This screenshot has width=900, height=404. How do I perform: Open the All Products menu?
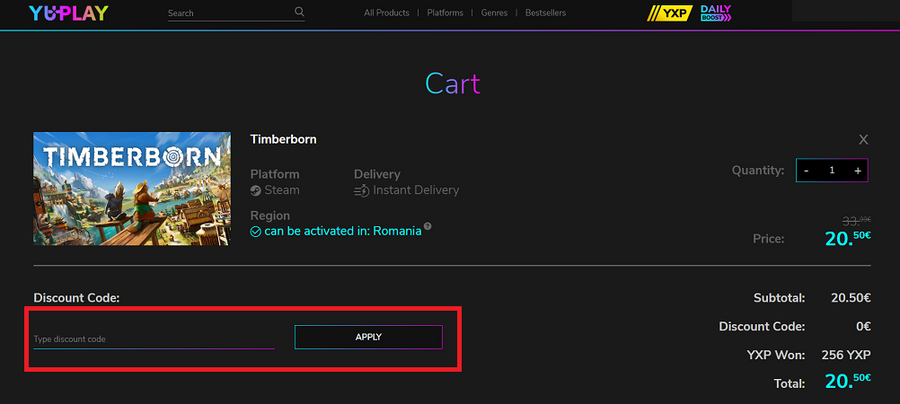point(387,13)
